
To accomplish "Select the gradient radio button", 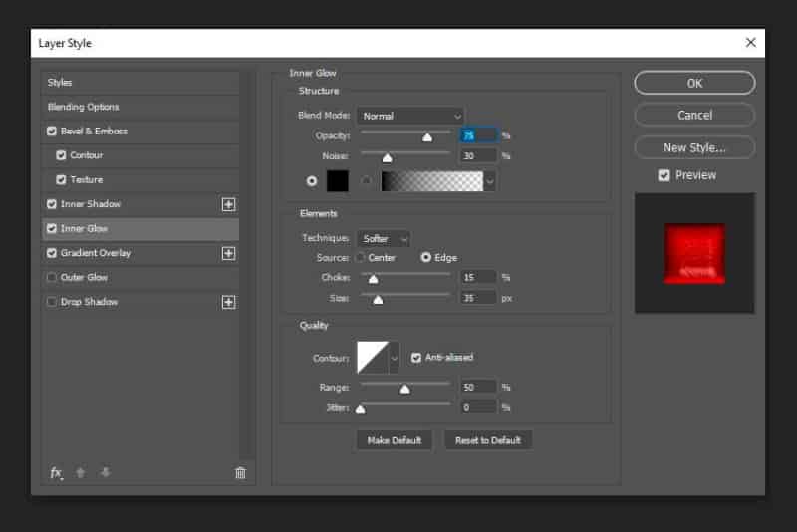I will pos(366,181).
